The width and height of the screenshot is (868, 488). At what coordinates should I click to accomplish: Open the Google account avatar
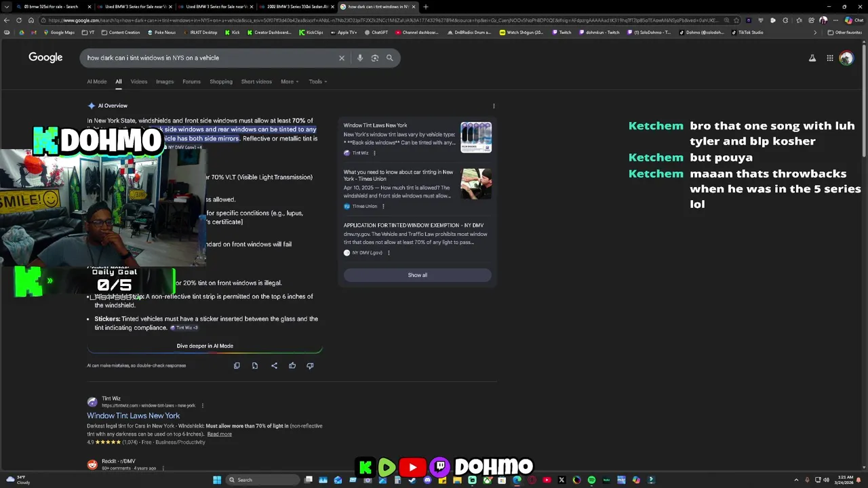click(x=846, y=58)
